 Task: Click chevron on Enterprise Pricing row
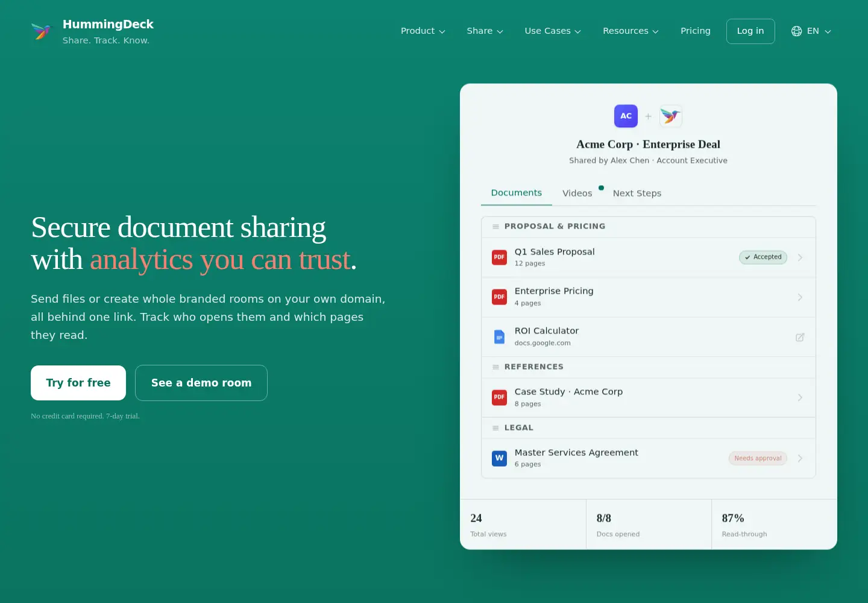800,297
